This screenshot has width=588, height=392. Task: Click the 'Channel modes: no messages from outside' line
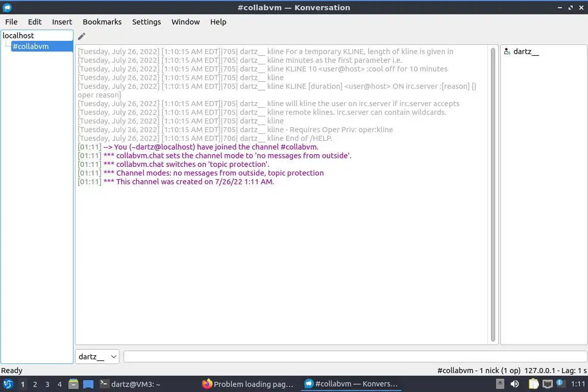point(201,174)
